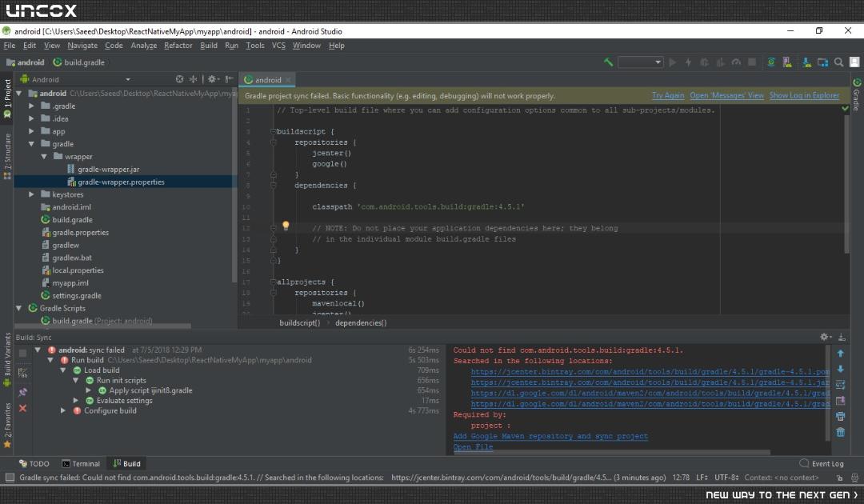864x504 pixels.
Task: Click the red X close icon in Build panel
Action: 22,408
